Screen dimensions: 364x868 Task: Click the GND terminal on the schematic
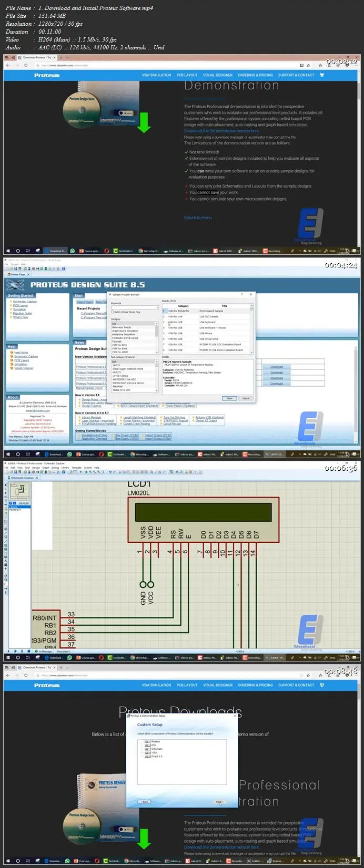(143, 584)
